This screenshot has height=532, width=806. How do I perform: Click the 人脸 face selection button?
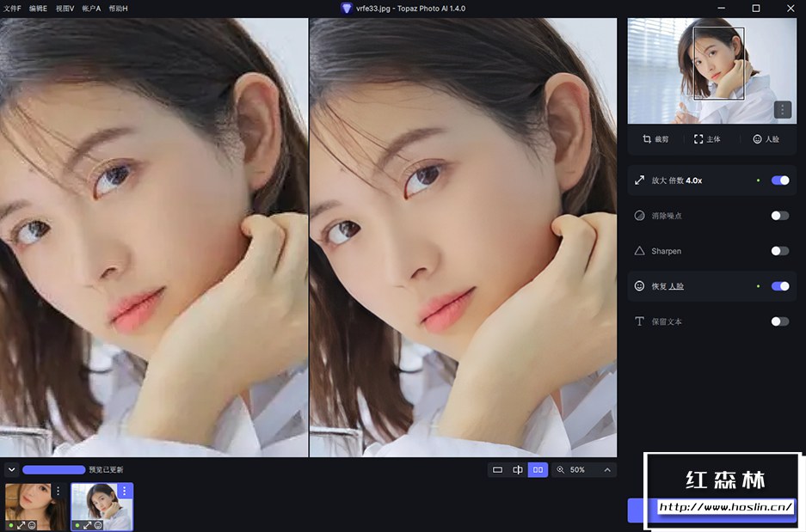pyautogui.click(x=766, y=138)
